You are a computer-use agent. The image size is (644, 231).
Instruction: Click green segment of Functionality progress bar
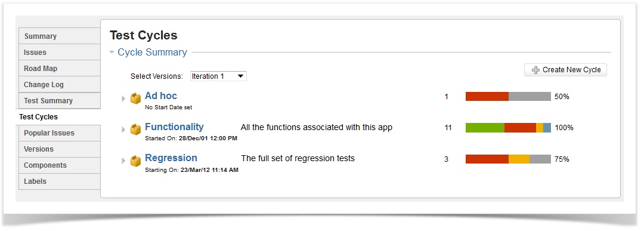click(485, 128)
